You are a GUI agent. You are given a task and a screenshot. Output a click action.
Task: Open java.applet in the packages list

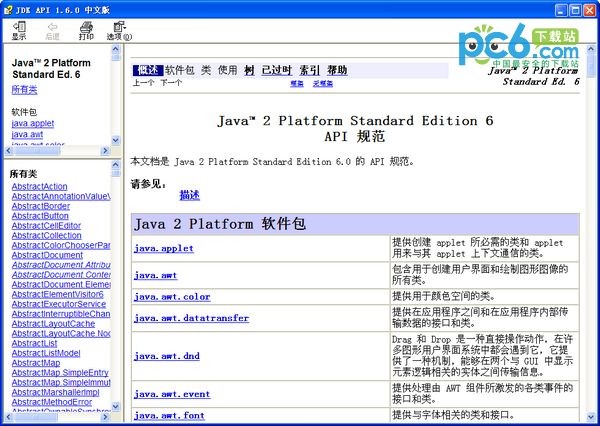(x=33, y=123)
